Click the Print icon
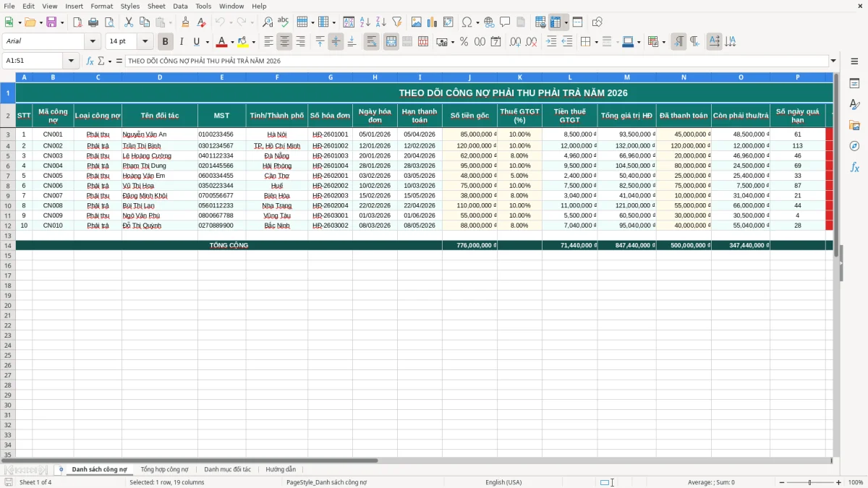Viewport: 868px width, 488px height. pos(93,22)
